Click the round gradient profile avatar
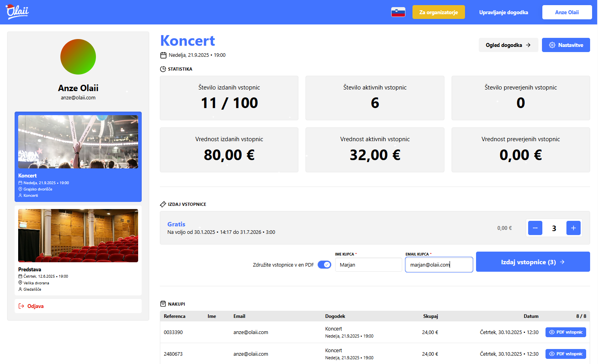Image resolution: width=598 pixels, height=364 pixels. 78,57
